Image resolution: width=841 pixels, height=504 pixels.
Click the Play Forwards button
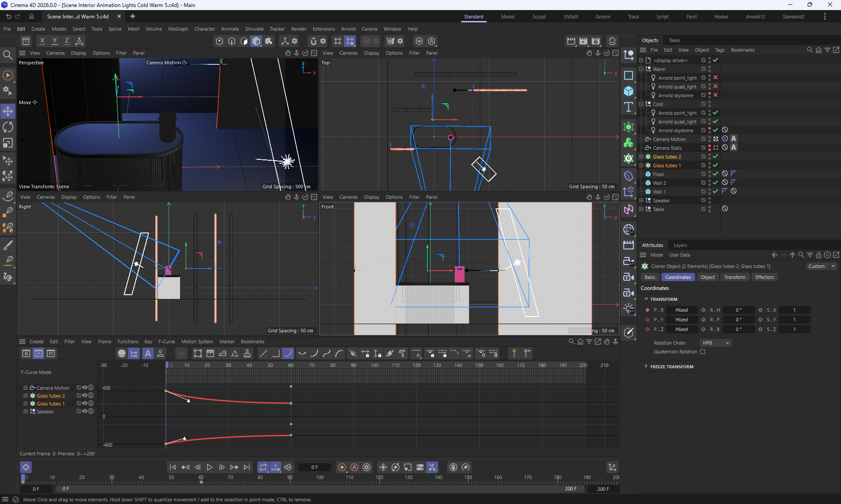point(209,467)
